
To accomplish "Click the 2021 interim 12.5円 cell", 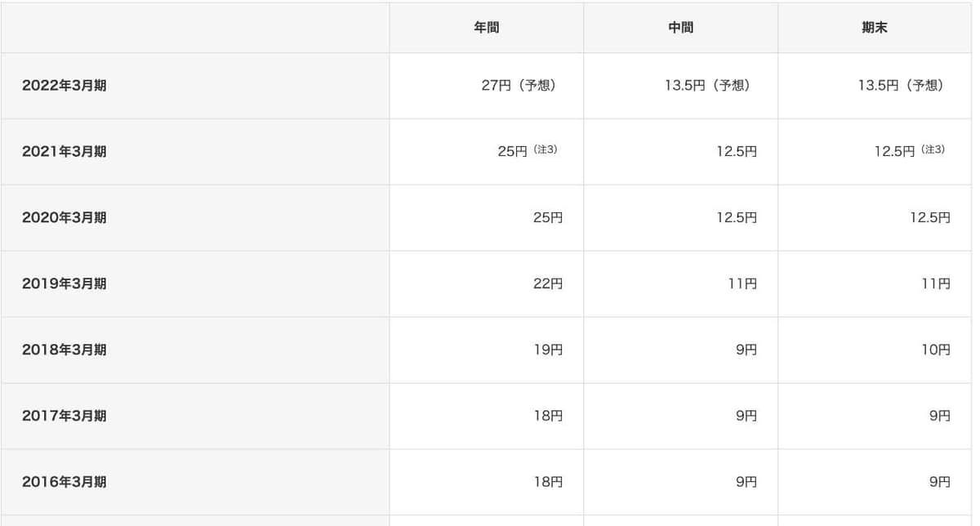I will pyautogui.click(x=735, y=152).
